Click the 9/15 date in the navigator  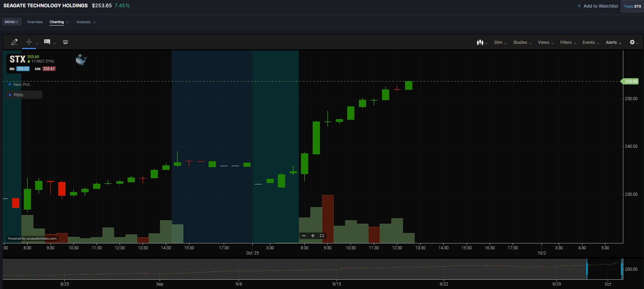[x=336, y=284]
